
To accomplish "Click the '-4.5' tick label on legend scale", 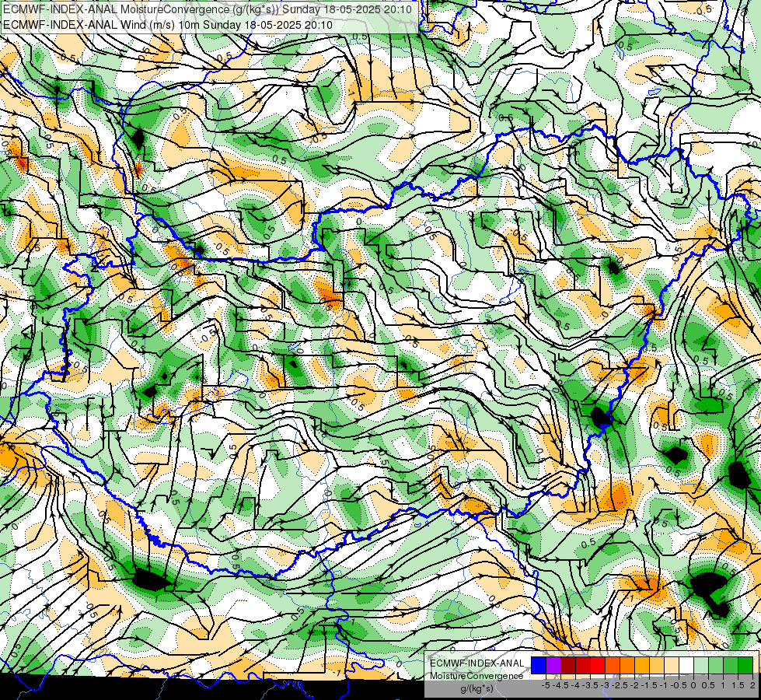I will point(560,685).
